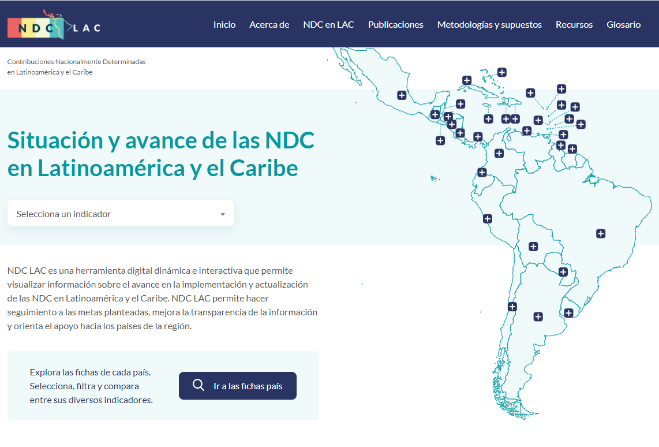Click the NDC LAC logo
Screen dimensions: 659x447
click(54, 25)
